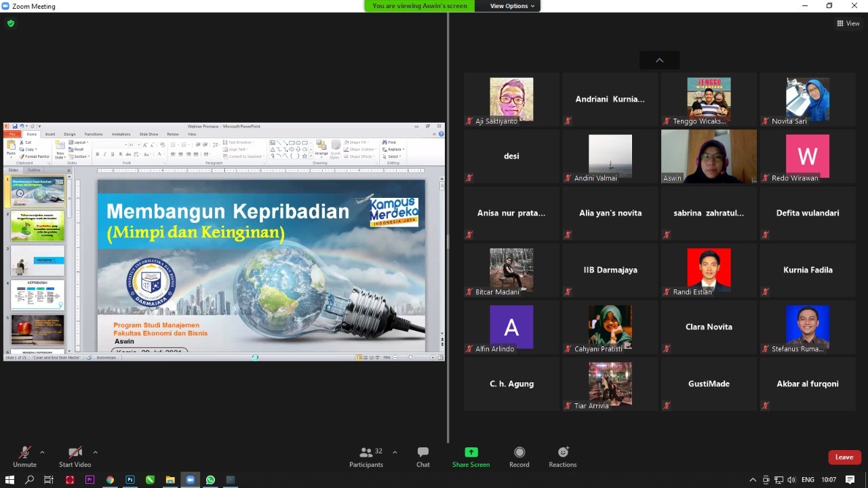Click the Undo icon in PowerPoint
The height and width of the screenshot is (488, 868).
[x=21, y=126]
